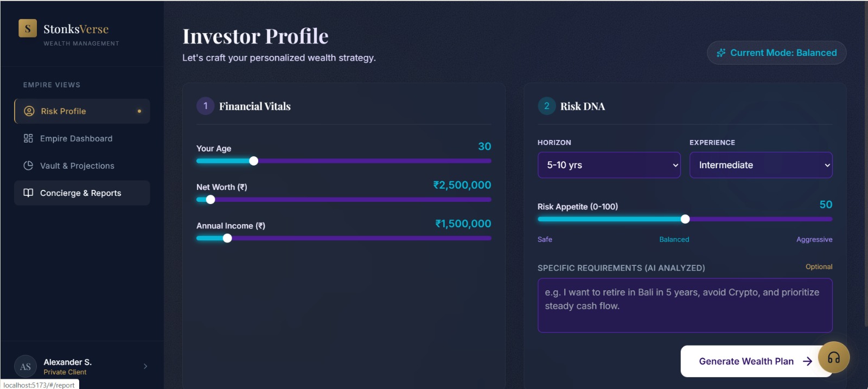Click the sparkle icon in Current Mode badge
This screenshot has height=389, width=868.
tap(721, 53)
